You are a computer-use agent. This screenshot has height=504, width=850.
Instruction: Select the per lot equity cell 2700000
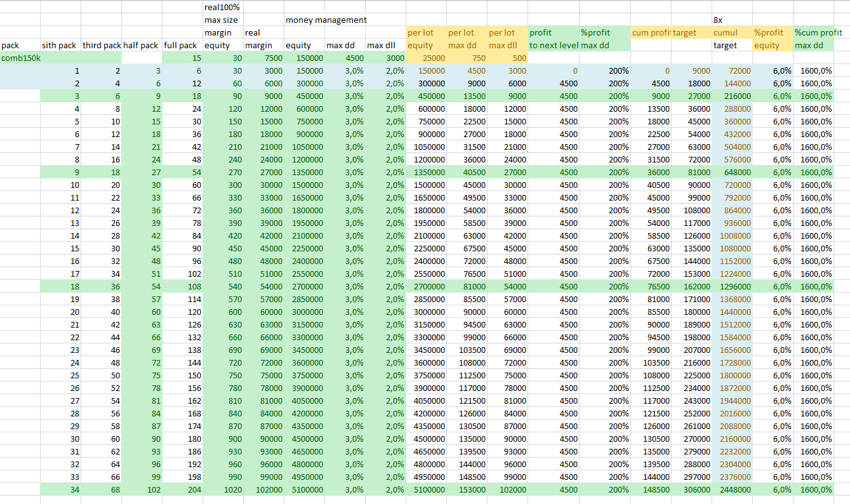[x=426, y=286]
